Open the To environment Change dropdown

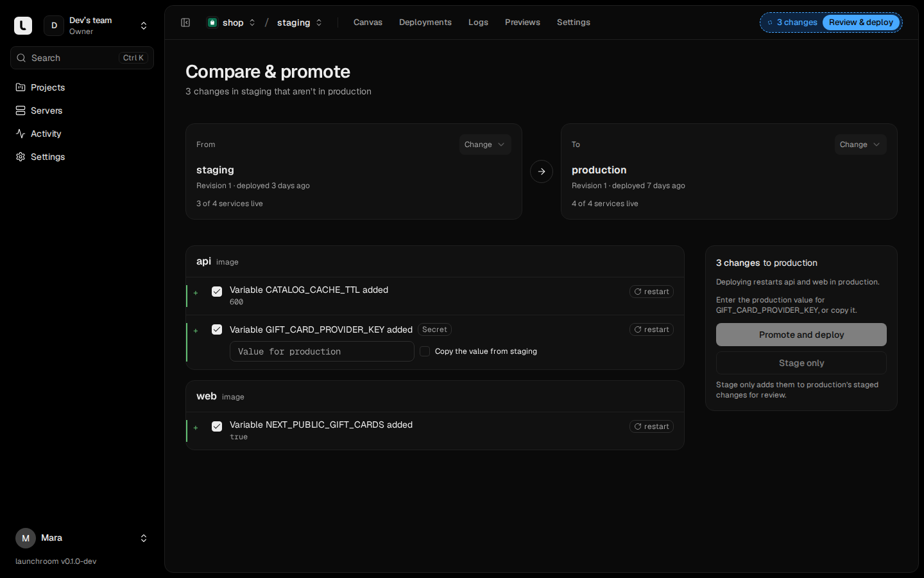click(860, 144)
